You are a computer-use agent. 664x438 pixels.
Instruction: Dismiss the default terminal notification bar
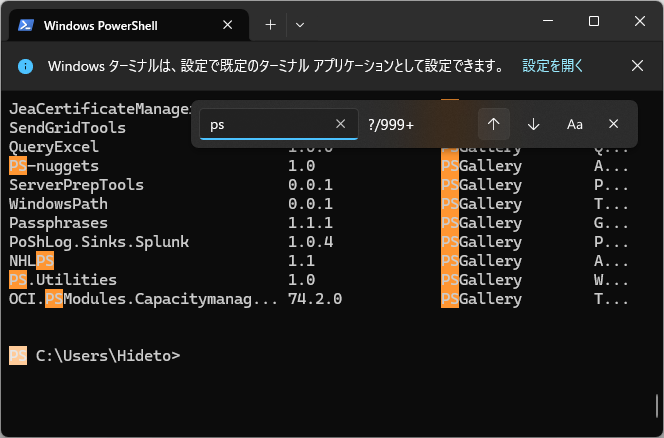pos(637,66)
